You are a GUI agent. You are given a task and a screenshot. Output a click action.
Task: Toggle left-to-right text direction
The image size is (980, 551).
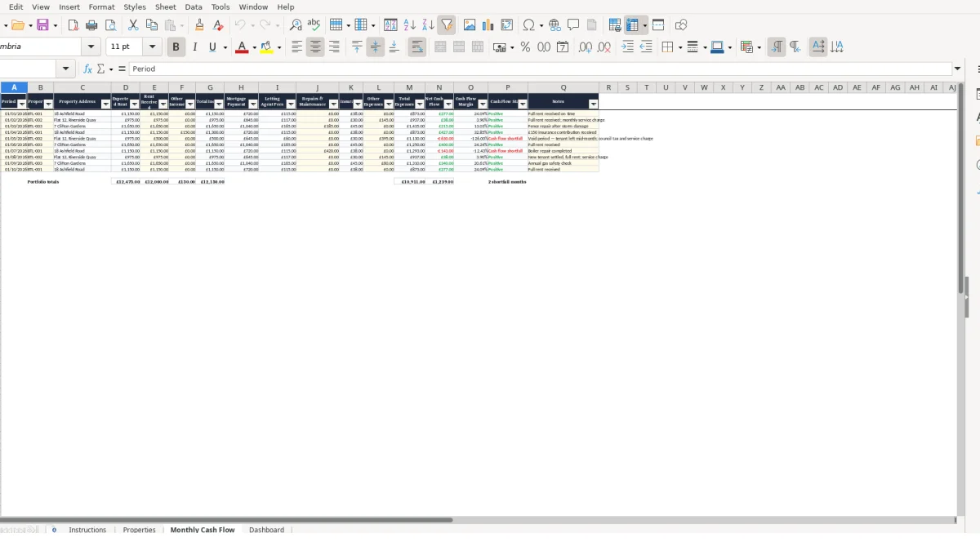[777, 47]
